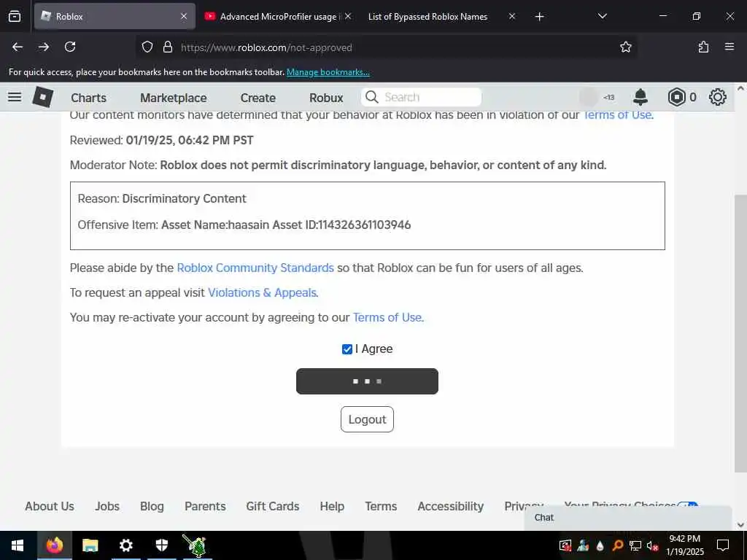Click the water drop tray icon
Screen dimensions: 747x560
[x=600, y=545]
